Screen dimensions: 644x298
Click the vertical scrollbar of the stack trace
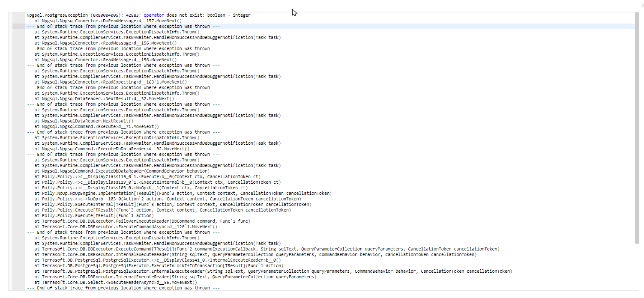pos(637,128)
